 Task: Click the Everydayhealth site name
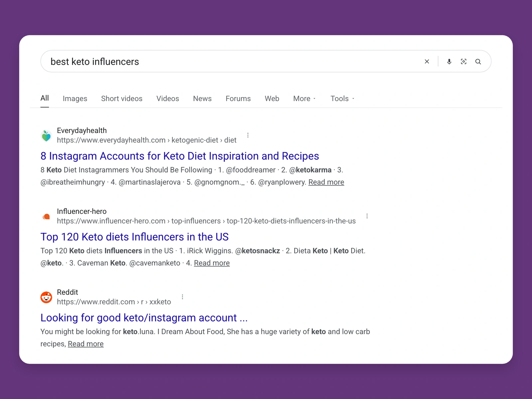pos(82,130)
